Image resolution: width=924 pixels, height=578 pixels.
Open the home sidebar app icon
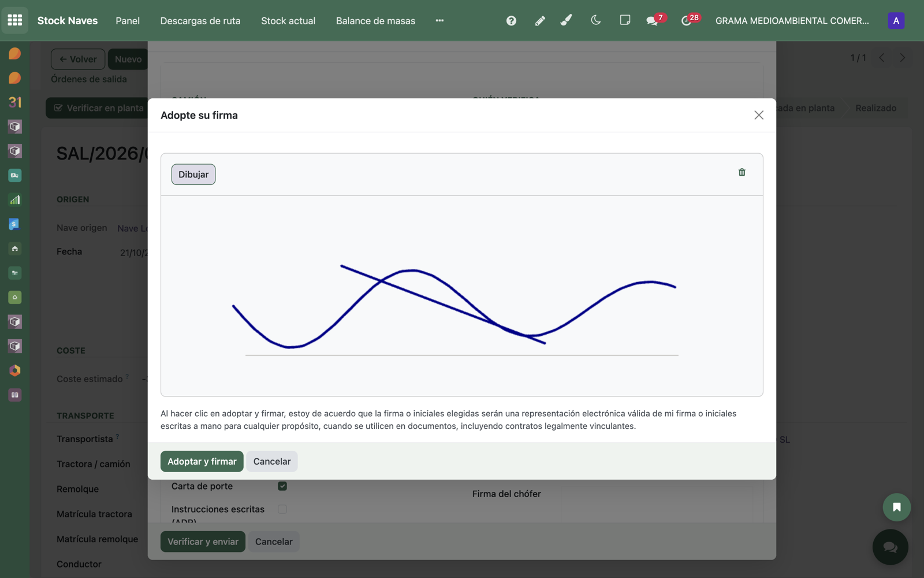15,249
